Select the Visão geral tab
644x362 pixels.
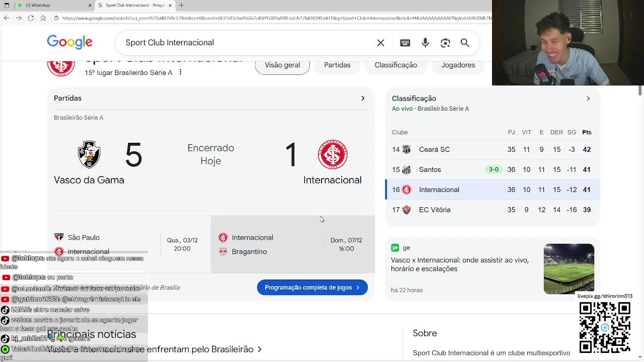[282, 65]
